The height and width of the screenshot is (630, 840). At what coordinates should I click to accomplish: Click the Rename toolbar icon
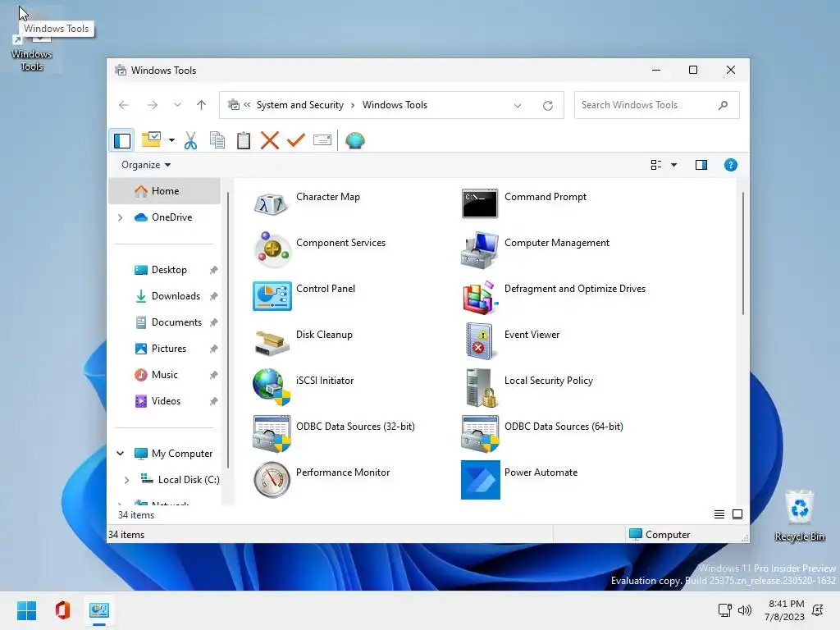(322, 140)
